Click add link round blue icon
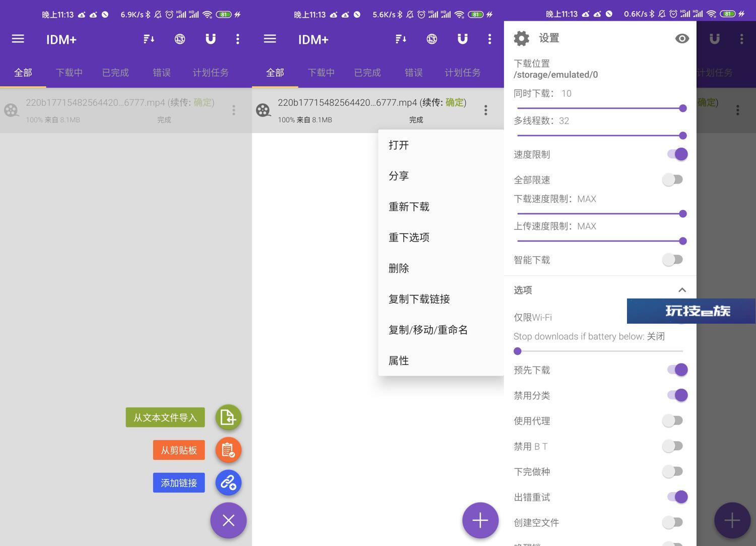The width and height of the screenshot is (756, 546). click(x=228, y=482)
